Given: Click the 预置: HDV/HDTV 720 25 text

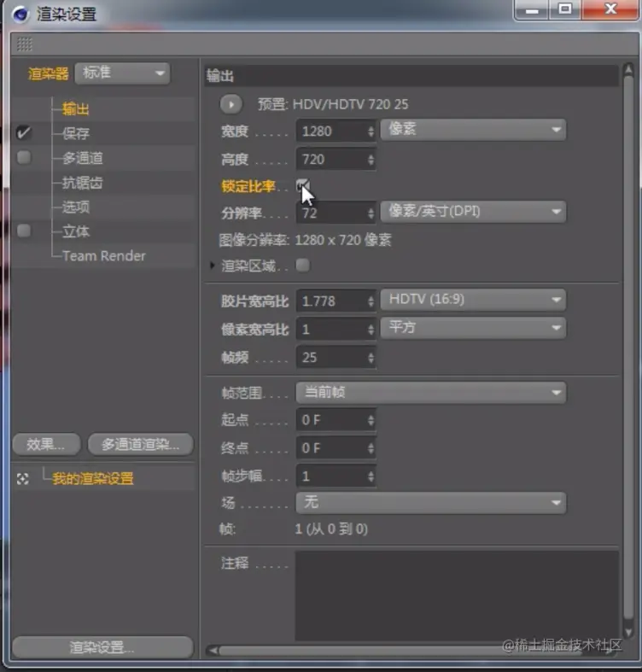Looking at the screenshot, I should 333,104.
